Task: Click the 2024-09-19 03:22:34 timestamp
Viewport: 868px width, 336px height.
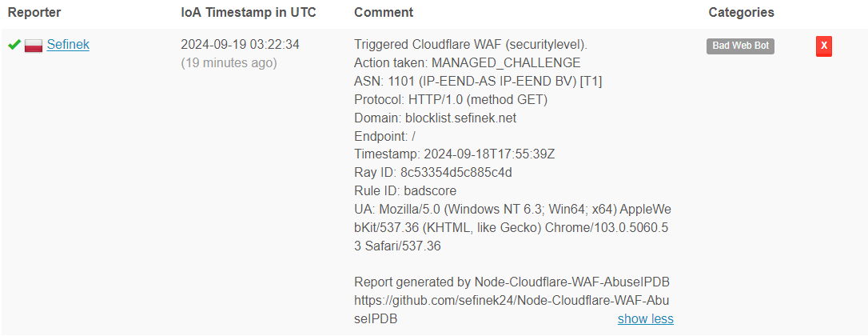Action: [240, 45]
